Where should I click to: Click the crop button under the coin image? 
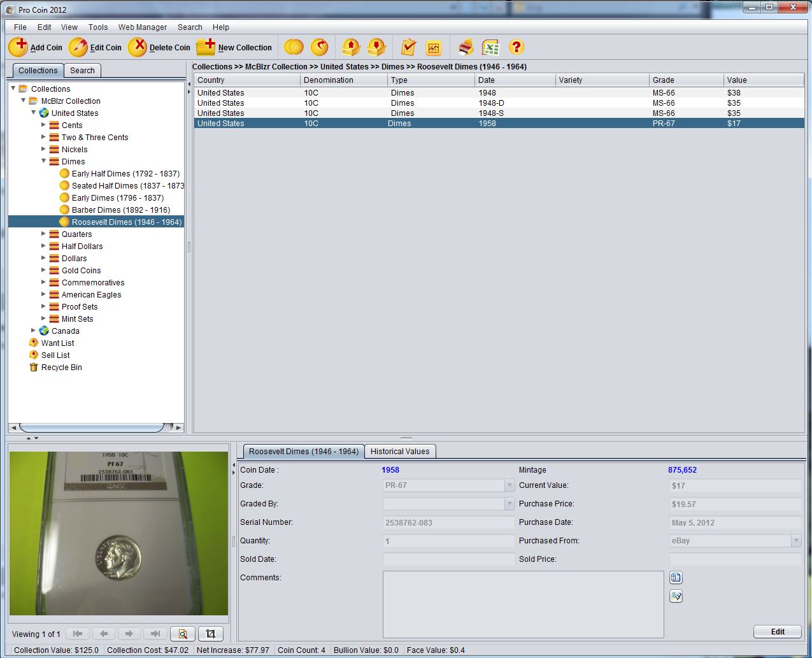(210, 634)
